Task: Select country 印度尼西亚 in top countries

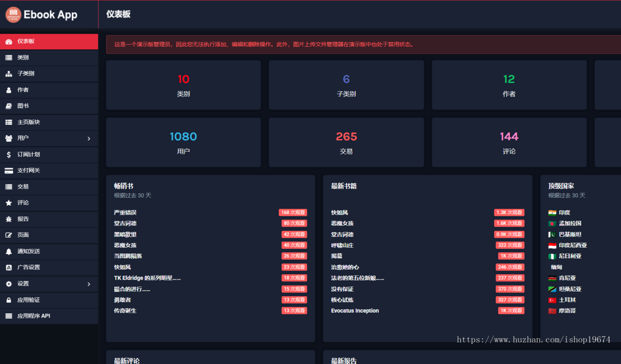Action: coord(573,245)
